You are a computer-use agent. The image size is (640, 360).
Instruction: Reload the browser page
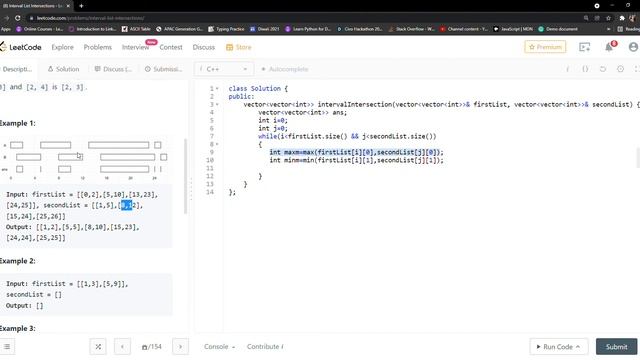click(18, 18)
